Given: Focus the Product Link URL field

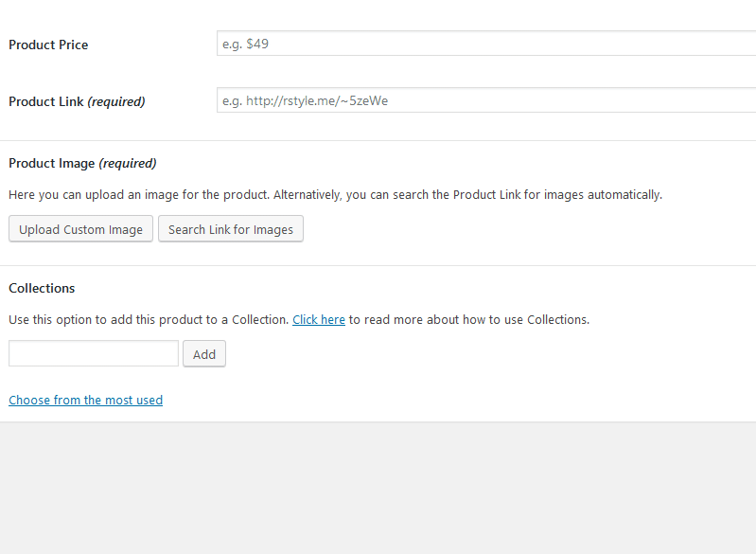Looking at the screenshot, I should 484,100.
